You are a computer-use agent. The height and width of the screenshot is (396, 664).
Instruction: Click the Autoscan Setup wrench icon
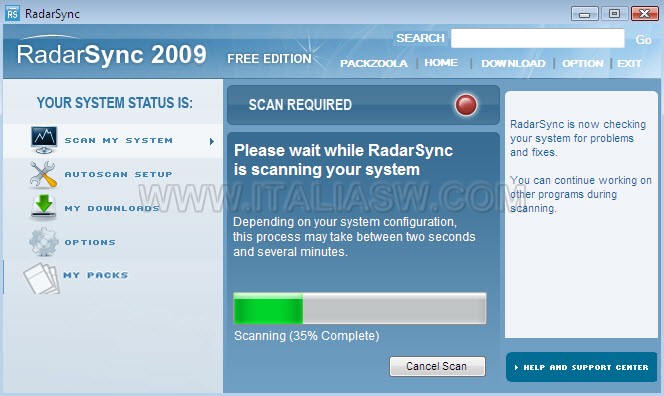coord(43,174)
